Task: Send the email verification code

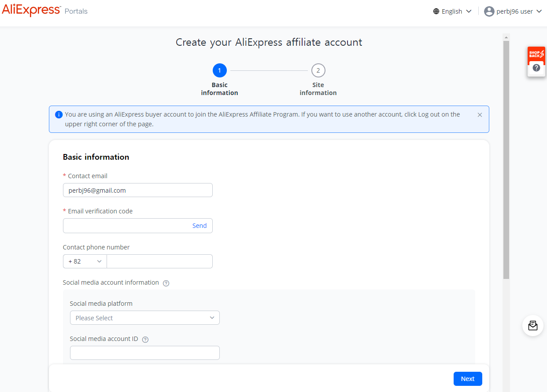Action: (199, 226)
